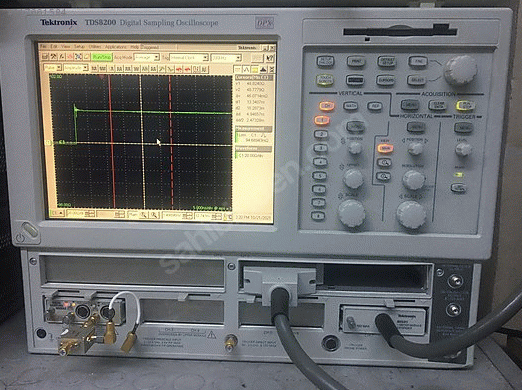Click the histogram icon in readout toolbar
522x390 pixels.
(263, 69)
